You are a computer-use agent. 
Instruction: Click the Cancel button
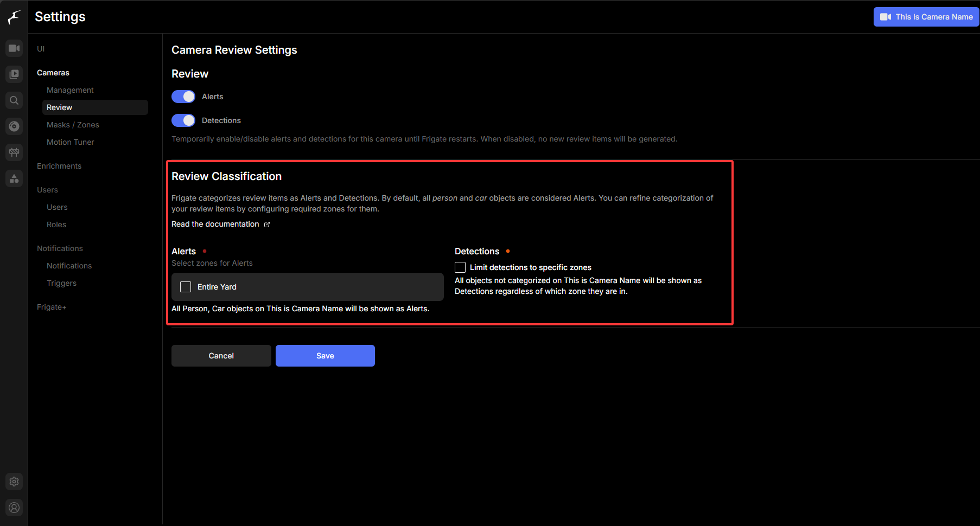pos(221,356)
